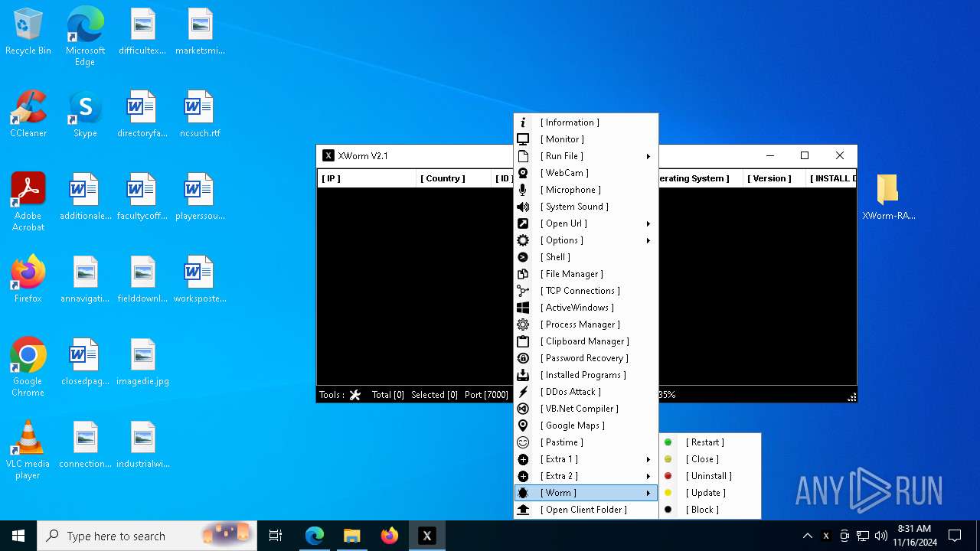Click the XWorm app button in taskbar
Viewport: 980px width, 551px height.
click(x=427, y=536)
